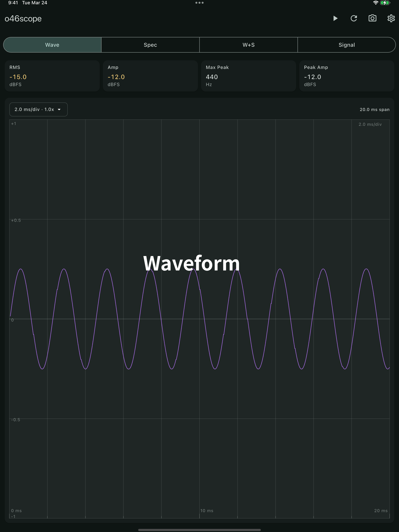Click the Max Peak 440 Hz card
The width and height of the screenshot is (399, 532).
tap(249, 76)
